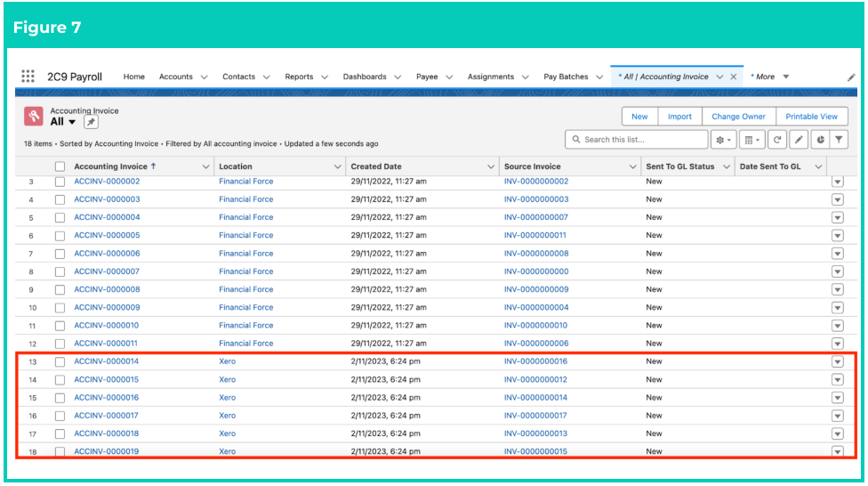This screenshot has height=486, width=868.
Task: Open row actions for ACCINV-0000002
Action: click(x=838, y=182)
